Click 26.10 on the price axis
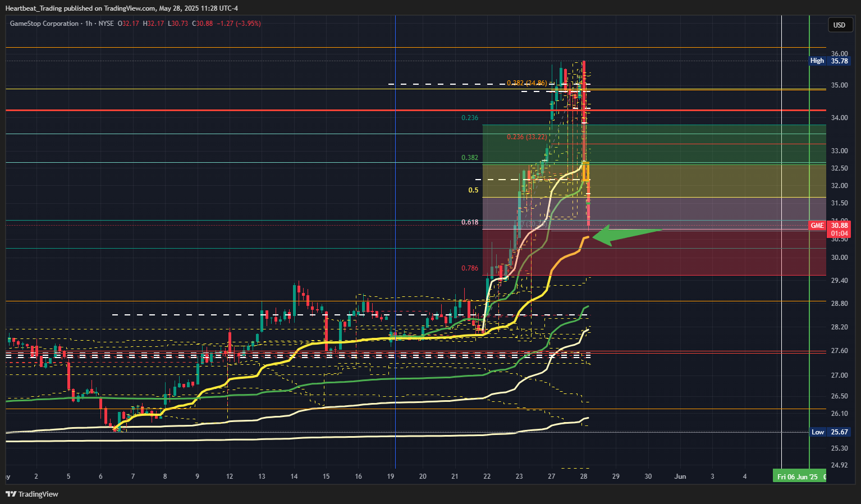The width and height of the screenshot is (861, 504). tap(840, 414)
